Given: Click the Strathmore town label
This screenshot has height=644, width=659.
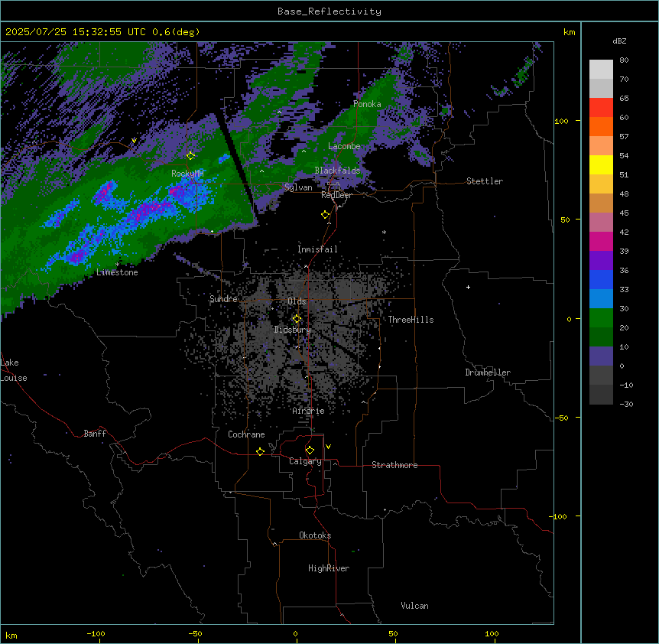Looking at the screenshot, I should [x=394, y=465].
